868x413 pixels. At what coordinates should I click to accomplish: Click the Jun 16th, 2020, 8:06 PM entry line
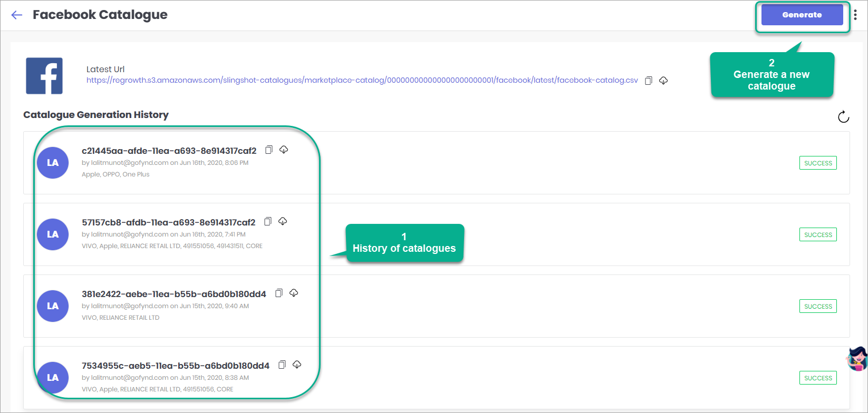tap(165, 163)
